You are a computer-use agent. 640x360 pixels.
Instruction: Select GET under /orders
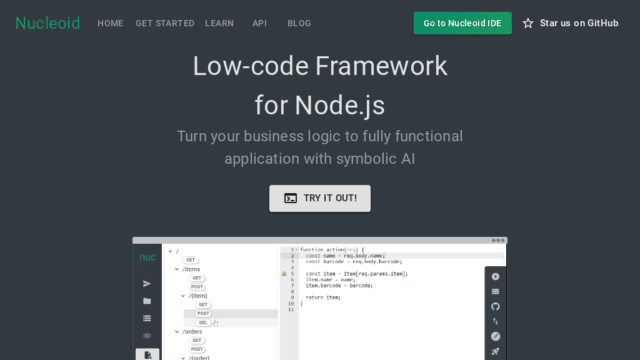click(197, 340)
